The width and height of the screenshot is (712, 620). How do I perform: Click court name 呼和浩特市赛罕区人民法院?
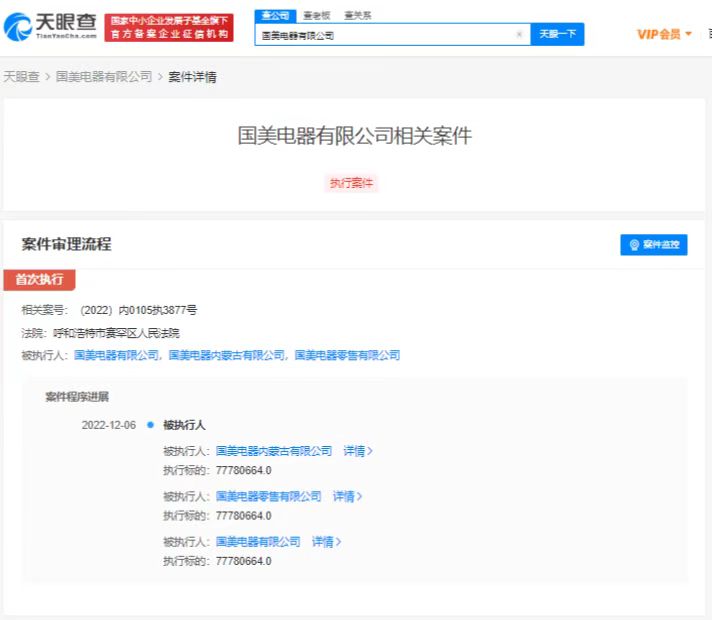(x=117, y=333)
